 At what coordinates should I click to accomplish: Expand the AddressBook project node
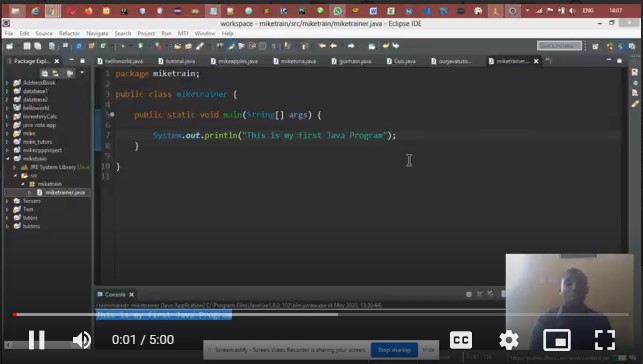click(x=7, y=82)
